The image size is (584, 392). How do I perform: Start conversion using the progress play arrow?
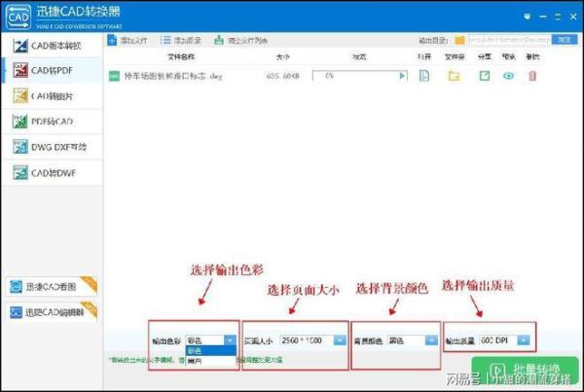pyautogui.click(x=401, y=76)
